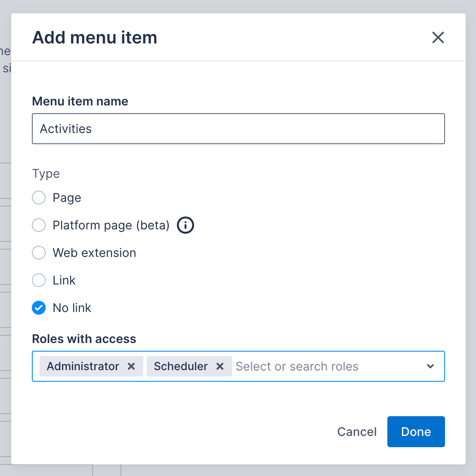This screenshot has width=476, height=476.
Task: Select the Link type
Action: 39,280
